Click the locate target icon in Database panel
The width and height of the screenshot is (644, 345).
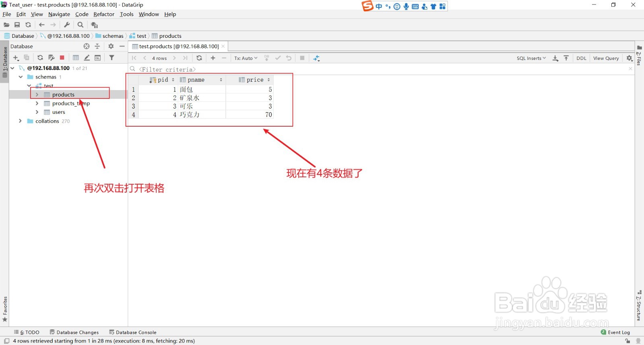point(87,46)
